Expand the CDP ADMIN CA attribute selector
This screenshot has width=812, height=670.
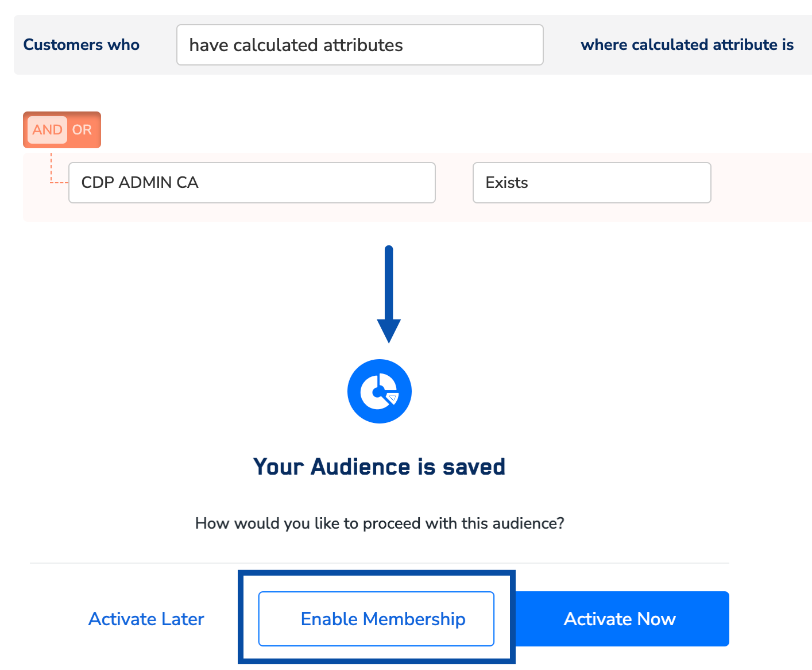coord(252,183)
